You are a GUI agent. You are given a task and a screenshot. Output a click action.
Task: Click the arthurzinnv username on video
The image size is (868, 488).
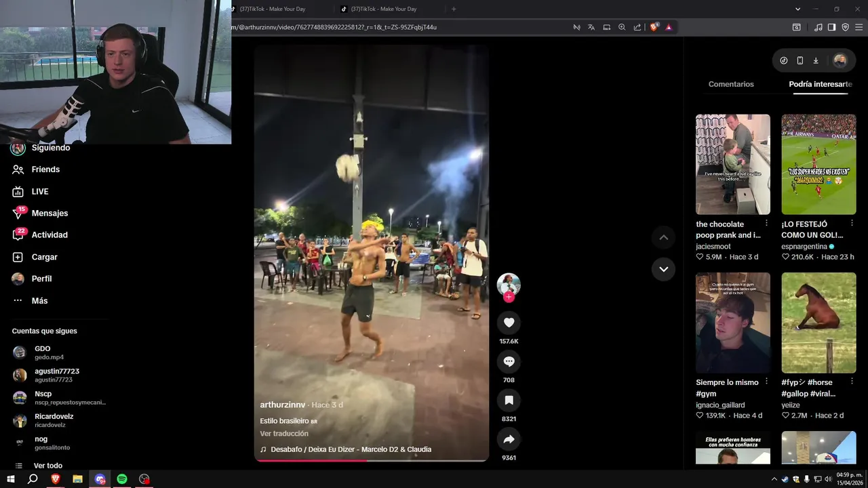point(283,405)
